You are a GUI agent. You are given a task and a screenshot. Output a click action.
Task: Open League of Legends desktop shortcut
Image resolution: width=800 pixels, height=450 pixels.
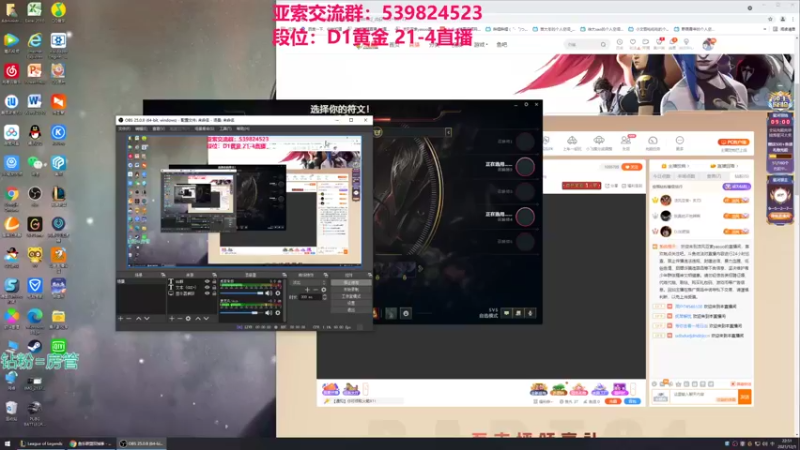(58, 196)
